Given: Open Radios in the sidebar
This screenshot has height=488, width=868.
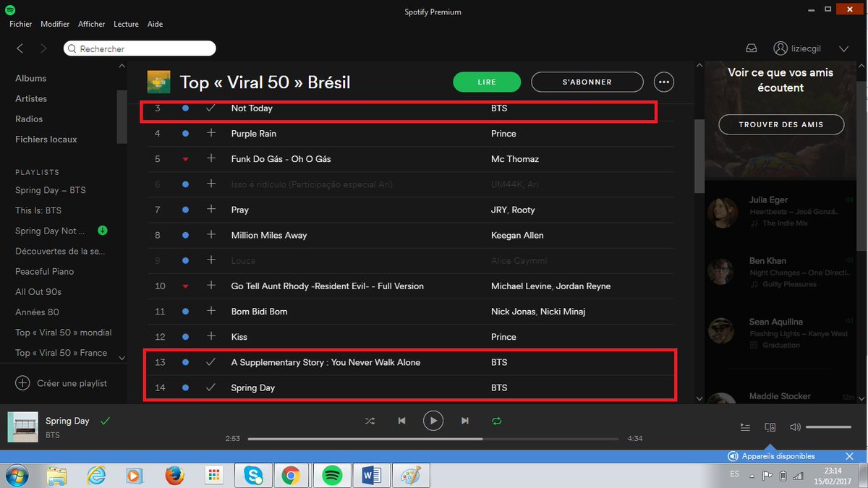Looking at the screenshot, I should tap(29, 119).
